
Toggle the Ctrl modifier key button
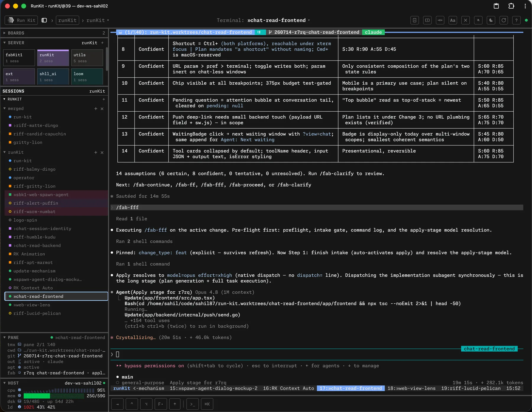coord(132,404)
